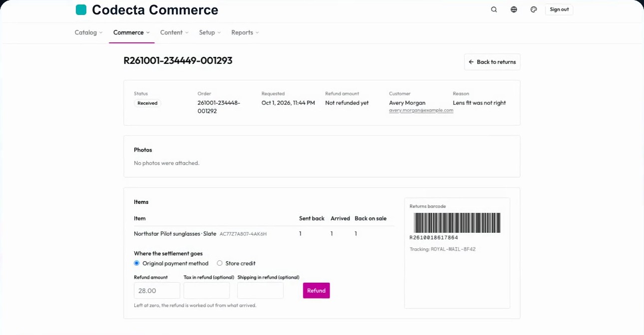Select Store credit radio option
The height and width of the screenshot is (335, 644).
tap(220, 263)
